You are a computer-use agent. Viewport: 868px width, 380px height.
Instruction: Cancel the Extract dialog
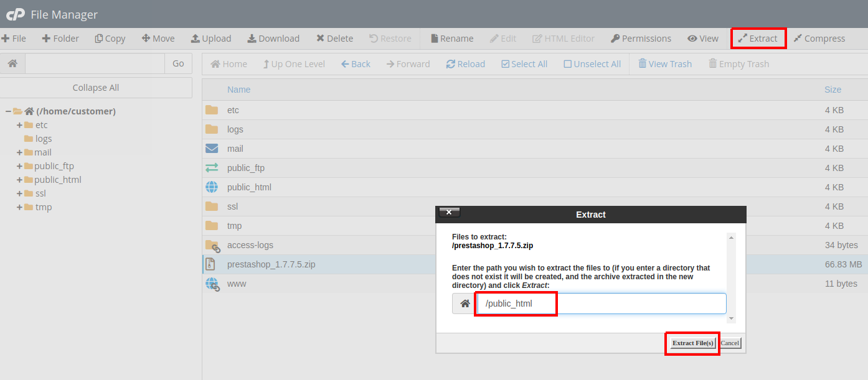click(730, 343)
